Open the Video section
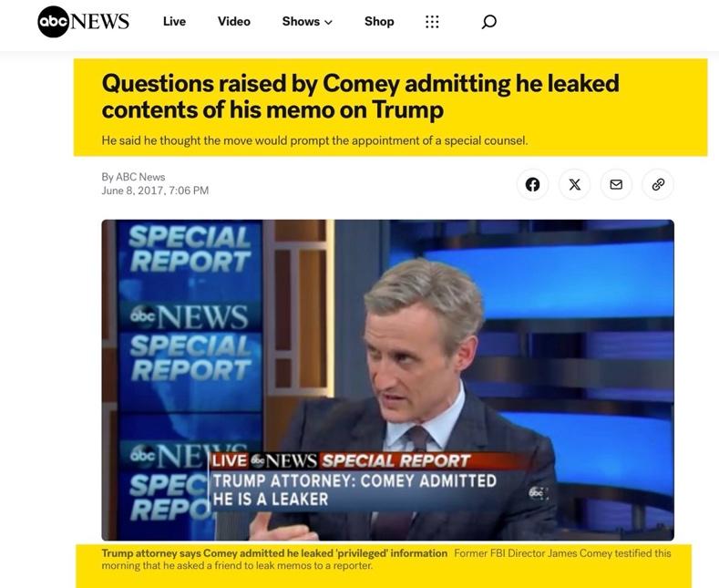The image size is (719, 588). coord(234,22)
